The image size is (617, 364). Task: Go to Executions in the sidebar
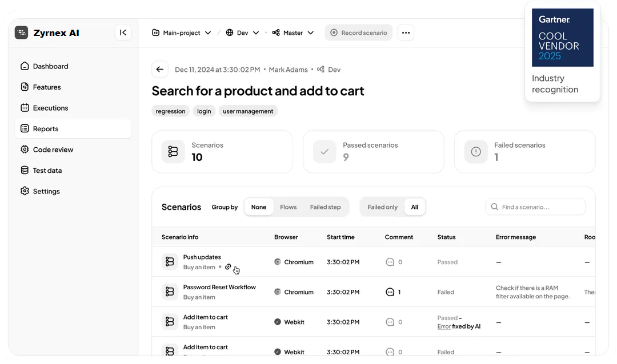point(73,108)
